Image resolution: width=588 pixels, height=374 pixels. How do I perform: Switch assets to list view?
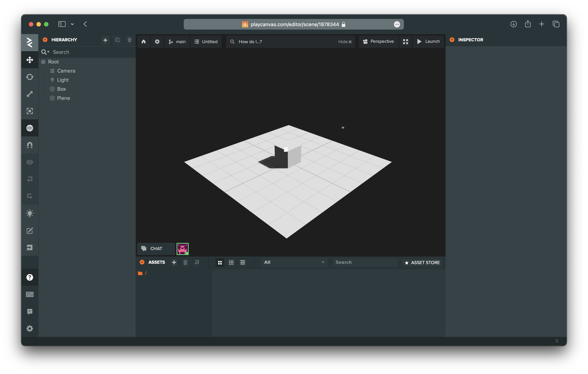242,262
